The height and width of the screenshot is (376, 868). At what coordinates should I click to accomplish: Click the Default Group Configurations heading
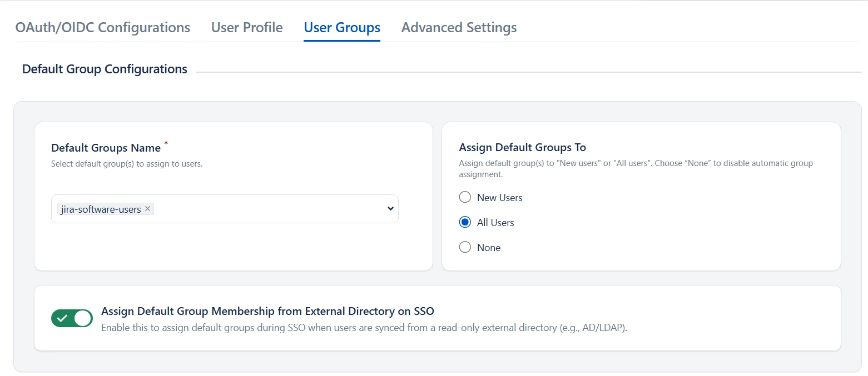click(x=104, y=69)
